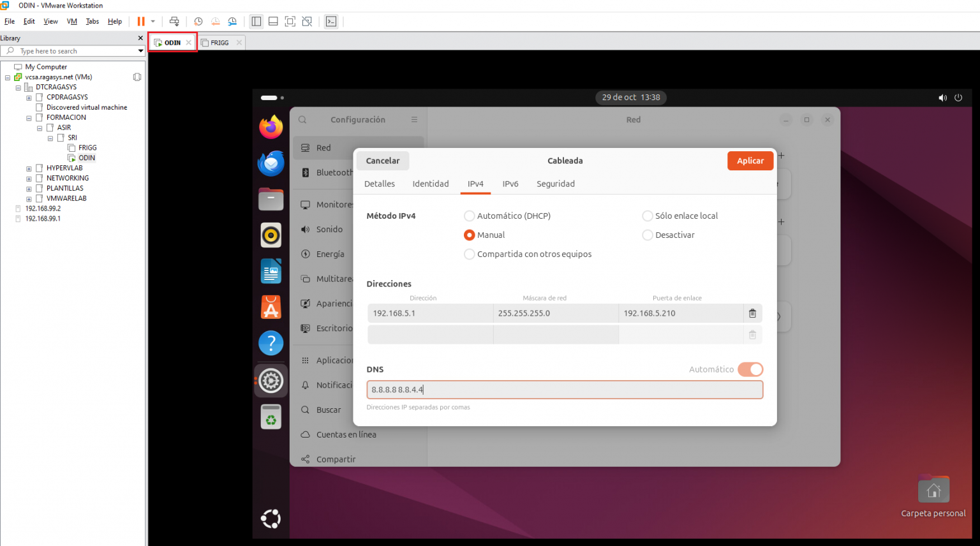The width and height of the screenshot is (980, 546).
Task: Collapse the FORMACION tree node
Action: pos(29,117)
